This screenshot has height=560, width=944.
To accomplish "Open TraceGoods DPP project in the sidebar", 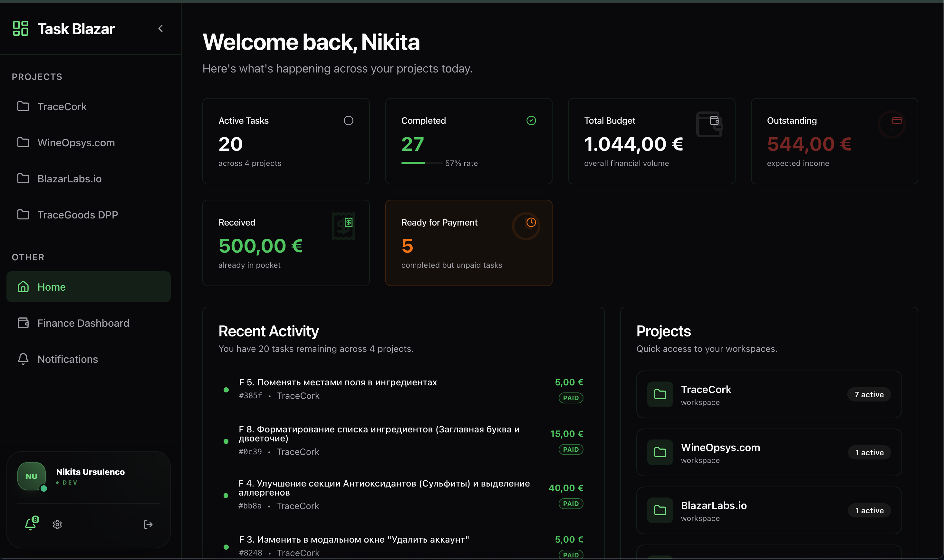I will point(89,215).
